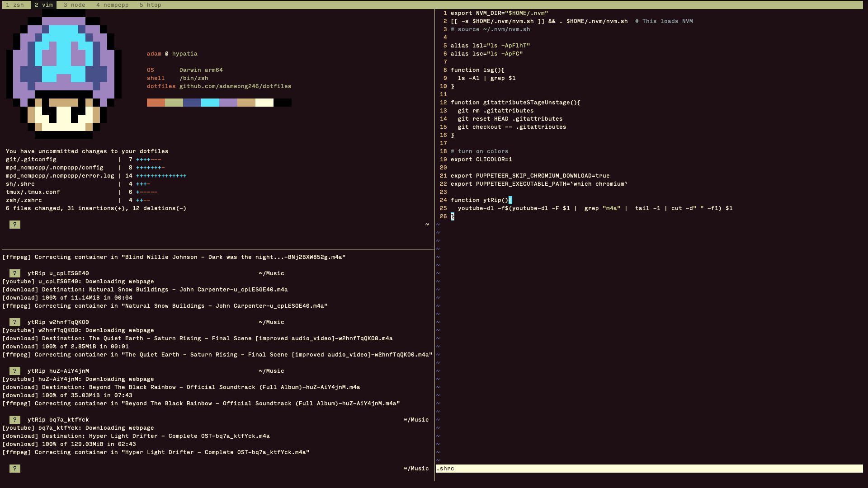Click the highlighted closing brace on line 26

[x=453, y=216]
